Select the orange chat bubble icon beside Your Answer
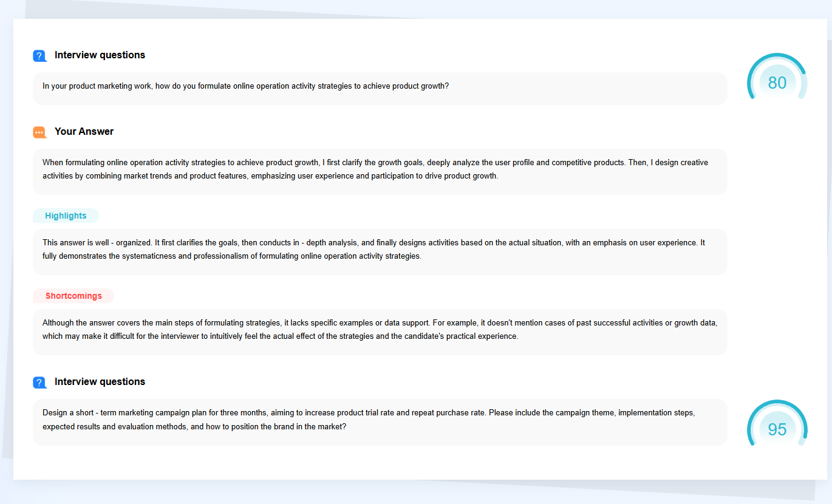Image resolution: width=832 pixels, height=504 pixels. click(39, 132)
